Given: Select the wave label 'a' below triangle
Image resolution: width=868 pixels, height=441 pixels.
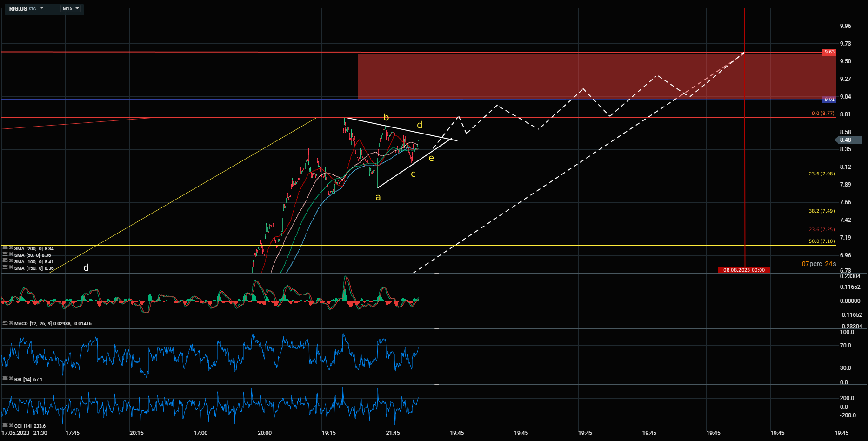Looking at the screenshot, I should [x=378, y=197].
